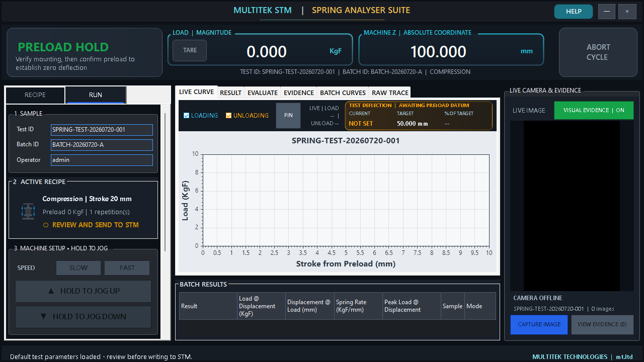Click Peak Load @ Displacement column header

(x=412, y=306)
